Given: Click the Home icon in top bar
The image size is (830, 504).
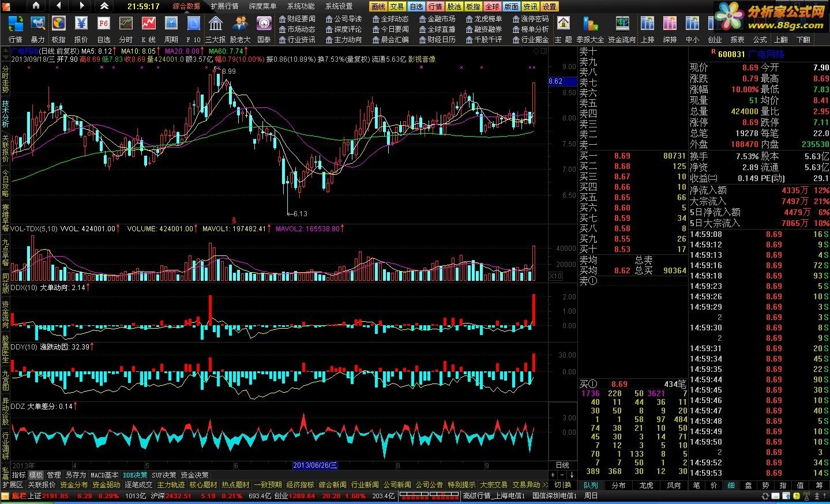Looking at the screenshot, I should pos(36,6).
